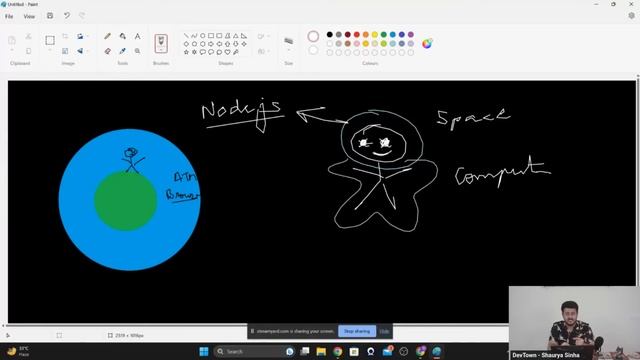
Task: Select the Curve shape
Action: [x=194, y=36]
